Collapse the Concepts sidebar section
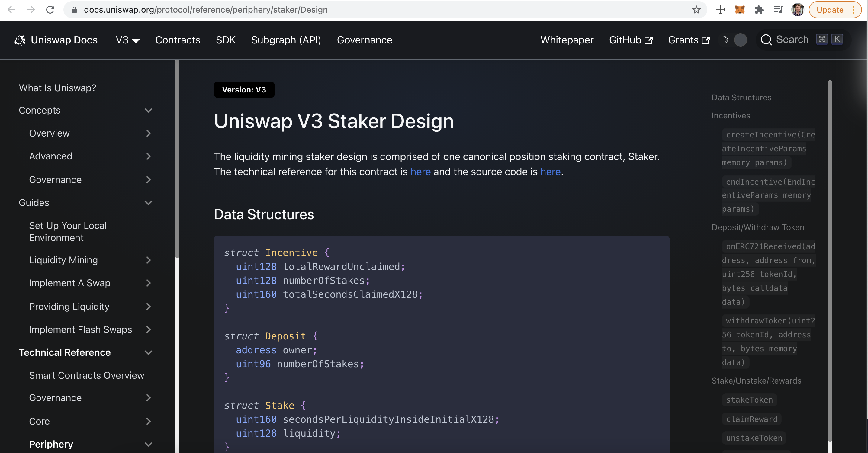The height and width of the screenshot is (453, 868). [x=148, y=110]
